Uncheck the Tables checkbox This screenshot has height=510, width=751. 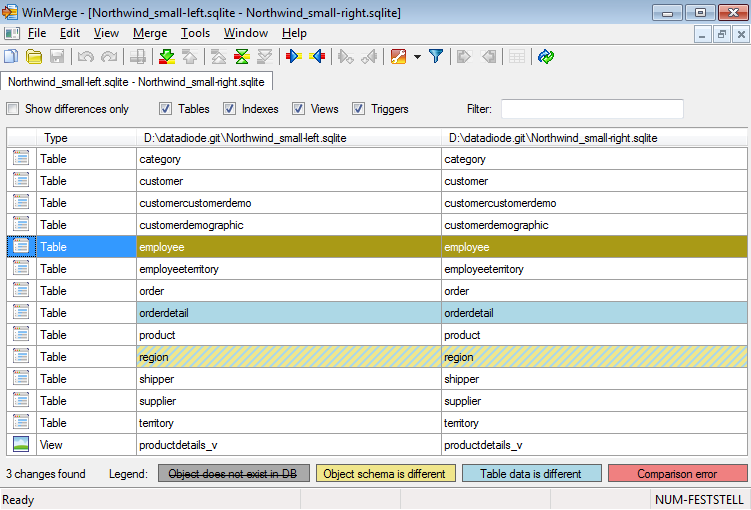click(165, 109)
